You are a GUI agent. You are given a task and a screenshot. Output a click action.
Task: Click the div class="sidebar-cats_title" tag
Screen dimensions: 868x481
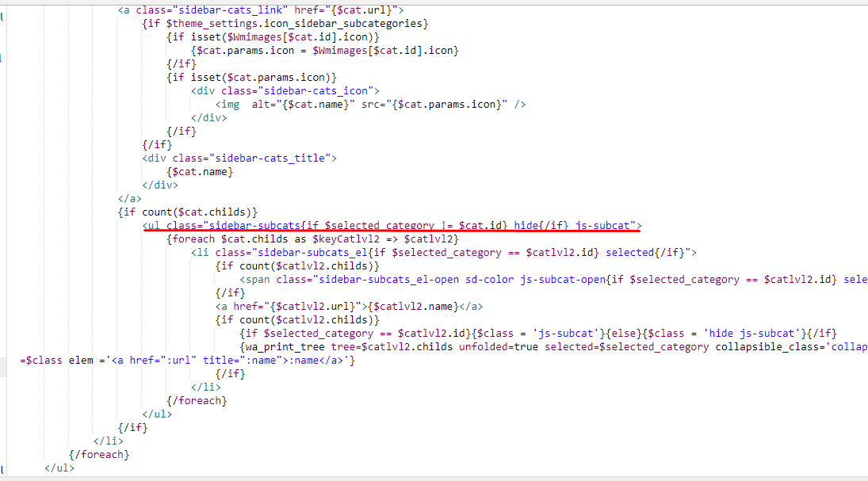pos(239,158)
